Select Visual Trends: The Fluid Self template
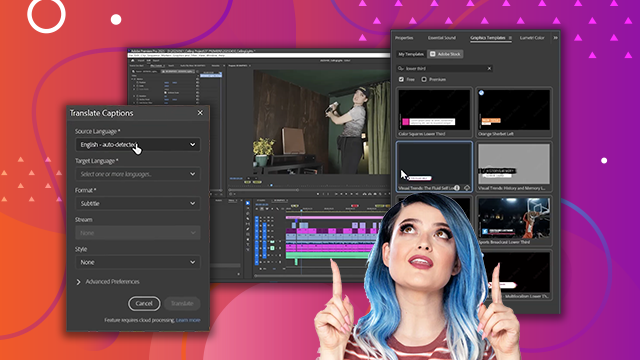Viewport: 640px width, 360px height. 434,166
